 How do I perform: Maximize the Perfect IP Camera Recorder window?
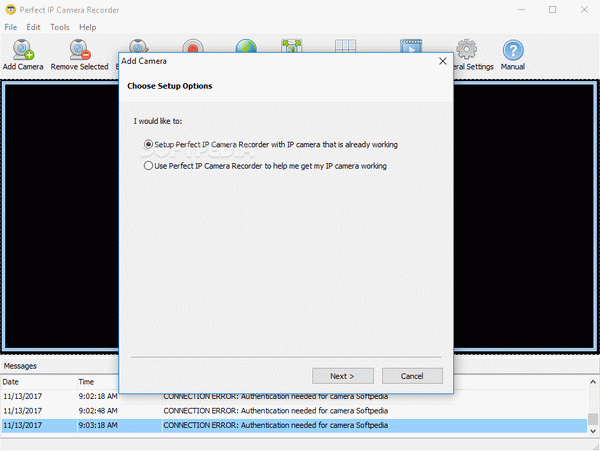(553, 10)
